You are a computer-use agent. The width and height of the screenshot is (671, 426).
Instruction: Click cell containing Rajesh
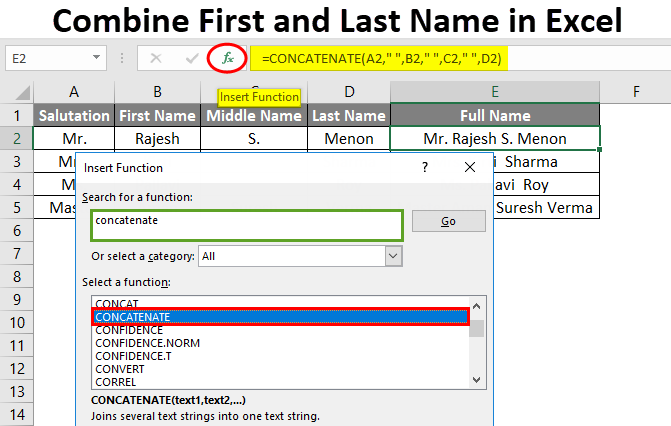[x=157, y=139]
